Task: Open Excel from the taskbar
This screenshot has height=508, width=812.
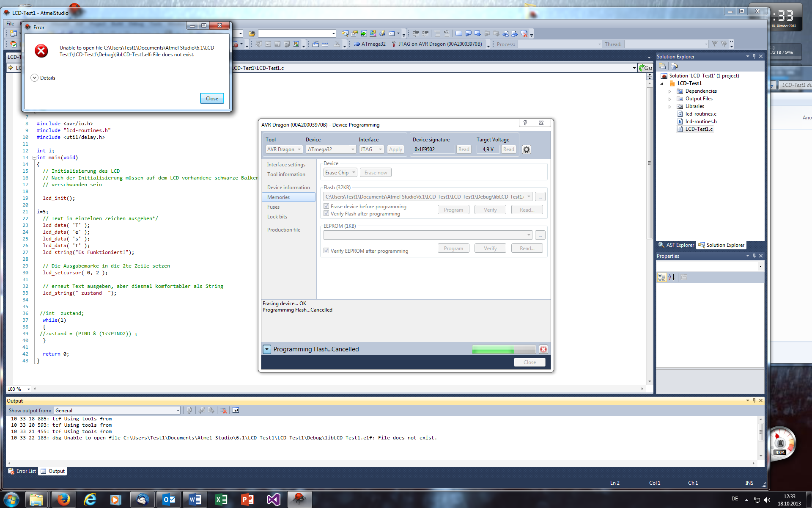Action: click(221, 500)
